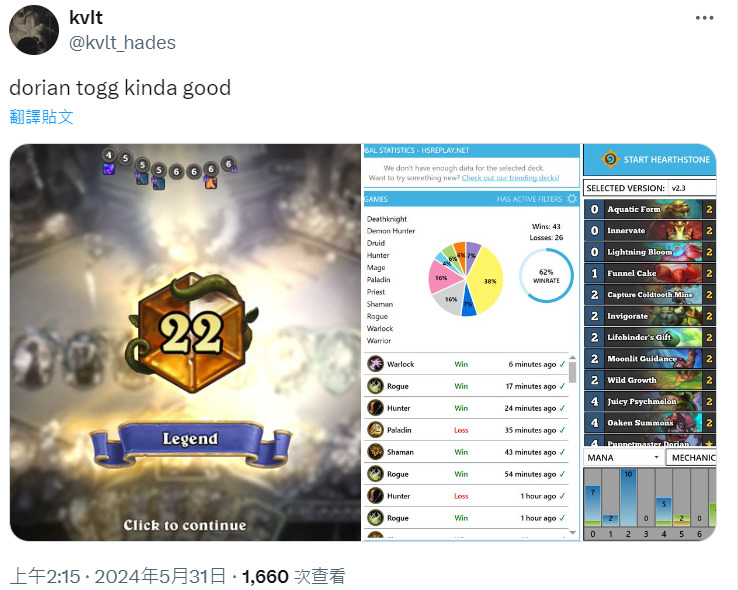Open the Selected Version v2.3 combo box
This screenshot has width=738, height=590.
pos(692,188)
